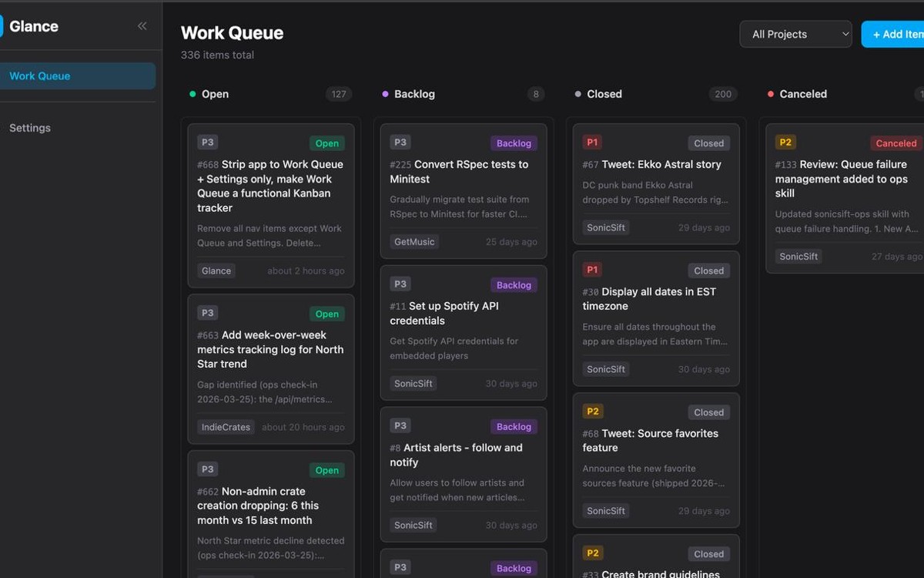Click the gray Closed column status dot
The image size is (924, 578).
(577, 93)
